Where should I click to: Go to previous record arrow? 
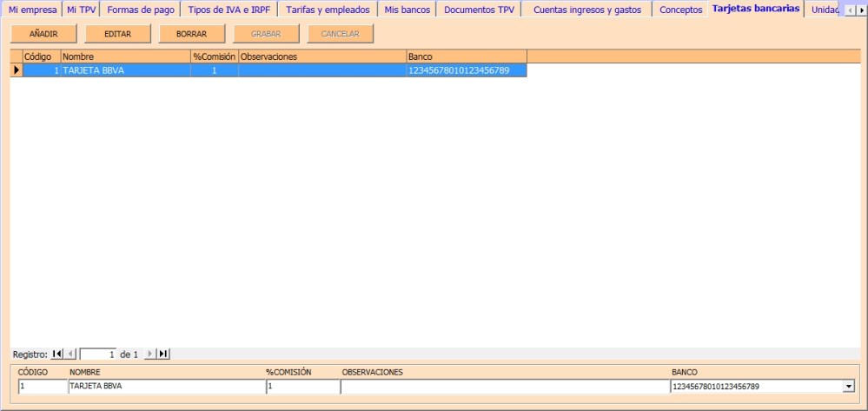click(x=70, y=354)
